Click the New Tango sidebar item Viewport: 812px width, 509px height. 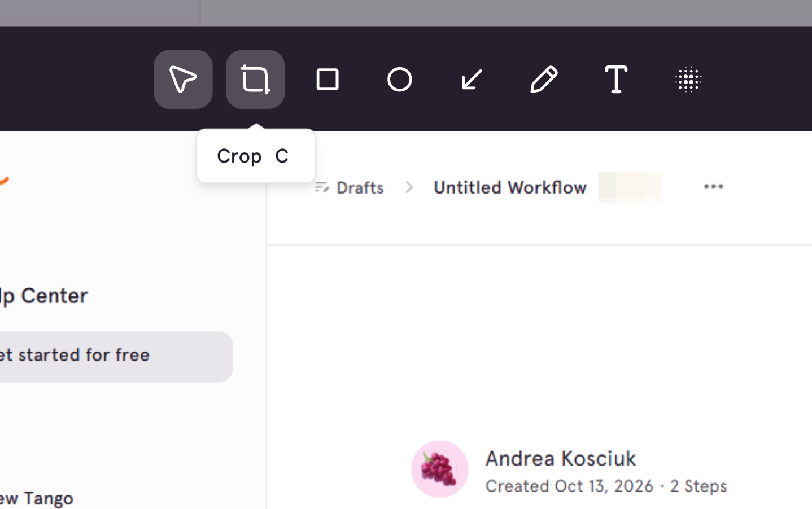point(36,499)
